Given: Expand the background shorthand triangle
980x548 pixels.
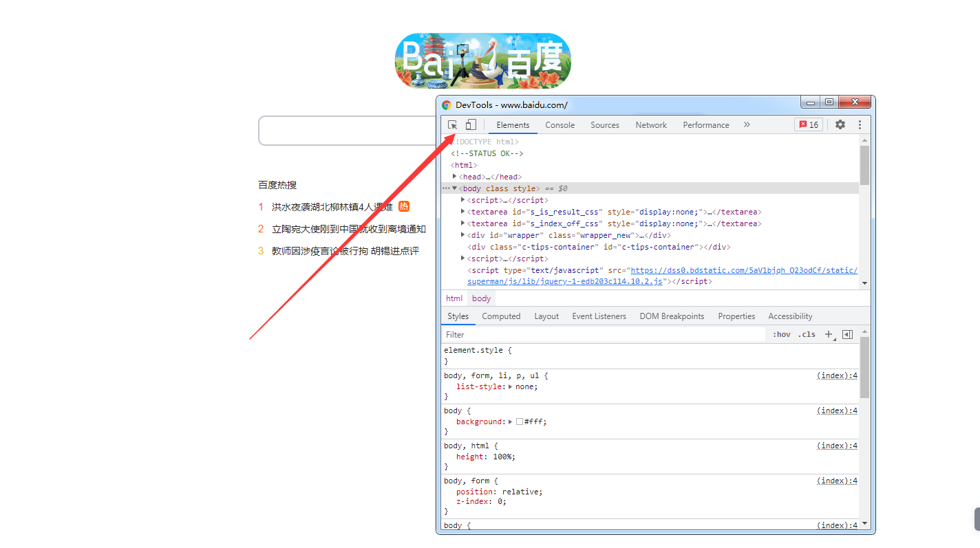Looking at the screenshot, I should (511, 421).
